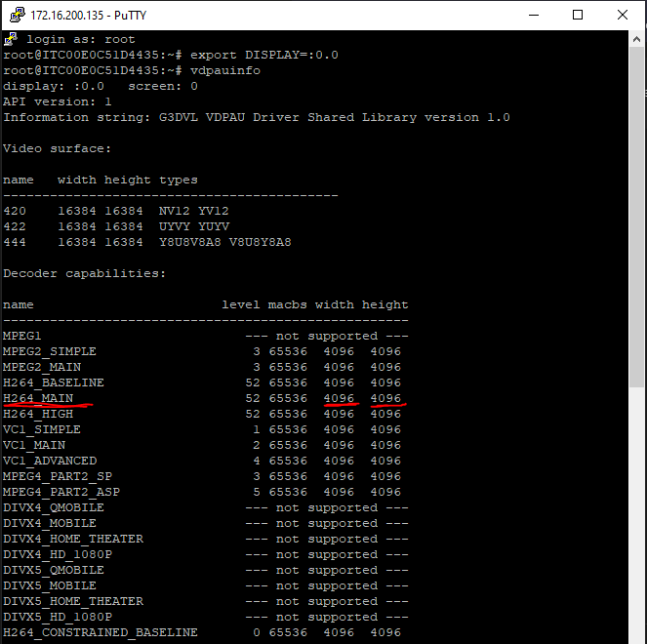Click the "Video surface:" heading
The image size is (647, 644).
pyautogui.click(x=57, y=148)
